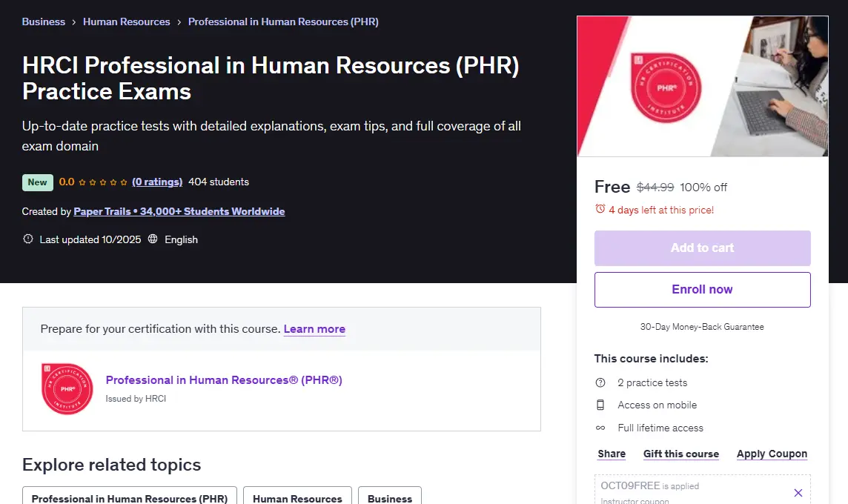
Task: Open the Business breadcrumb link
Action: (x=43, y=21)
